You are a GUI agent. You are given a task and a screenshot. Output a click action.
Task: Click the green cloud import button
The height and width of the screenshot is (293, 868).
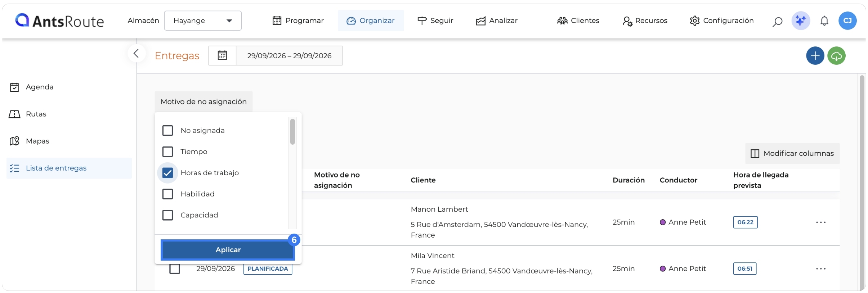coord(836,55)
